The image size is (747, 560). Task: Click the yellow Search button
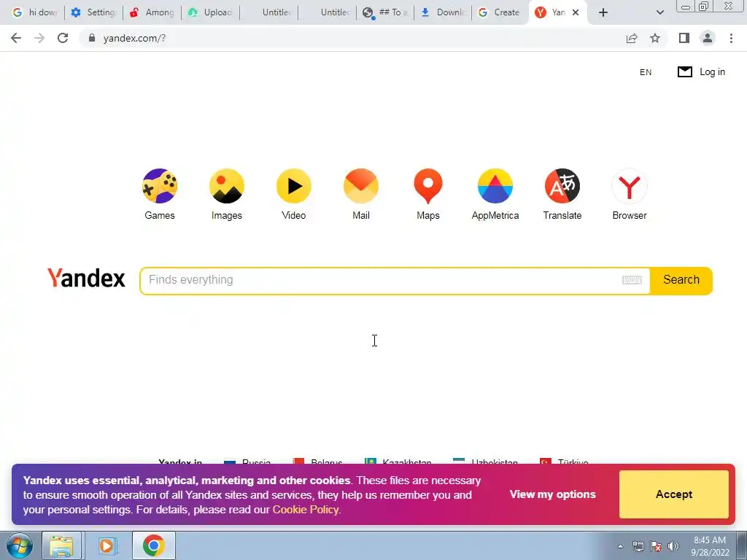[x=681, y=281]
